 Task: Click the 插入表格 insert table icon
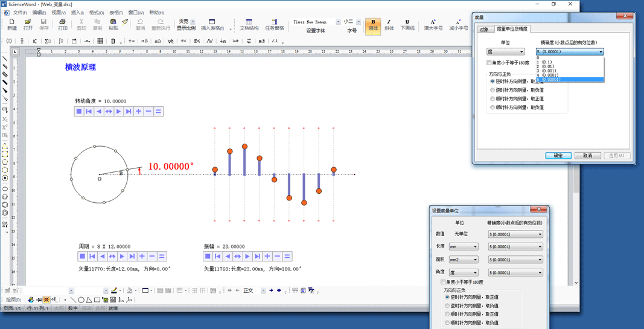tap(212, 25)
